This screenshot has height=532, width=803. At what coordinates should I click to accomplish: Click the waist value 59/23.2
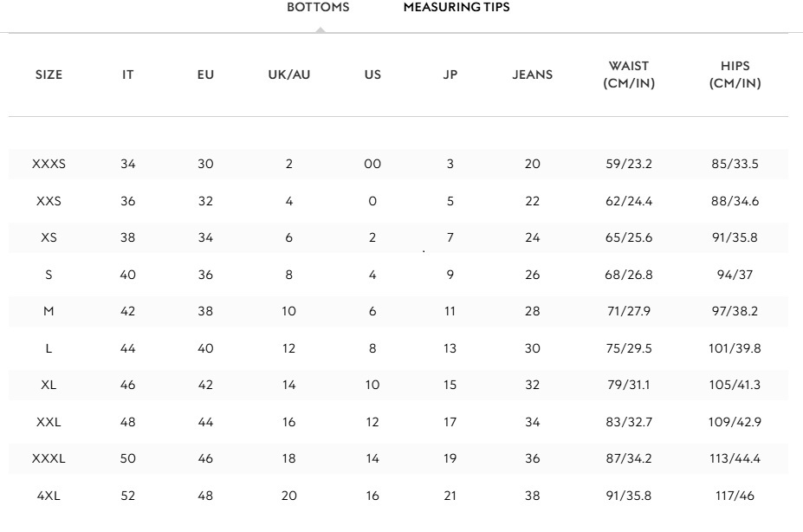coord(628,165)
